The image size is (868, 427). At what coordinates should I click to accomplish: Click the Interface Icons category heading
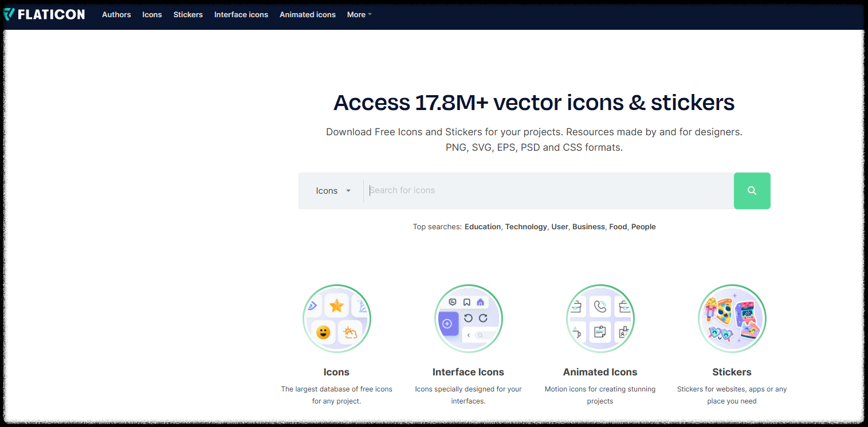[x=468, y=372]
